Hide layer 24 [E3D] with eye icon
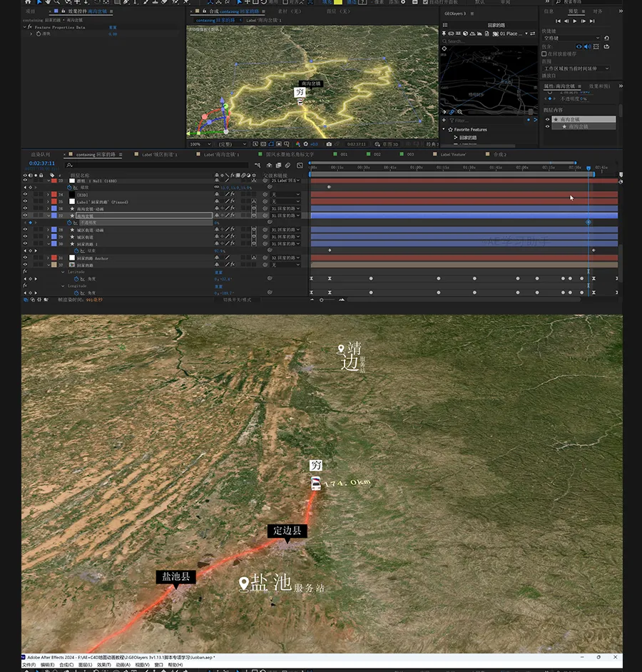642x672 pixels. click(25, 195)
